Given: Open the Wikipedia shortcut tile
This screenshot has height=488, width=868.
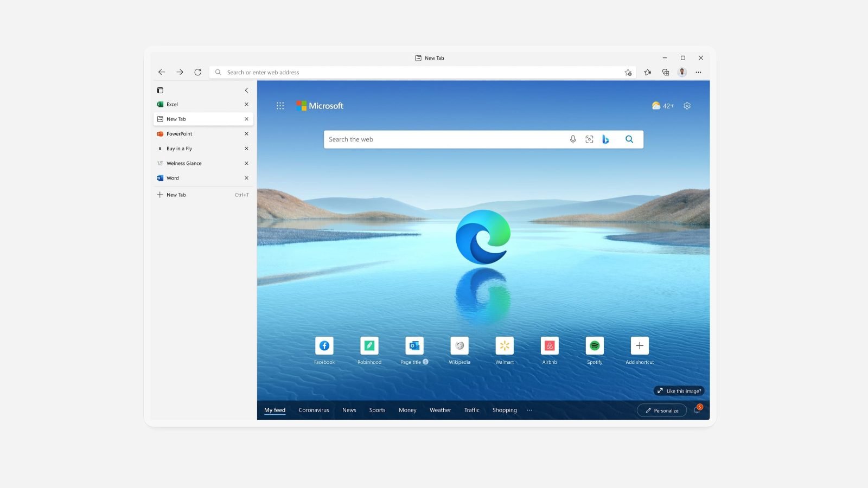Looking at the screenshot, I should (x=459, y=346).
